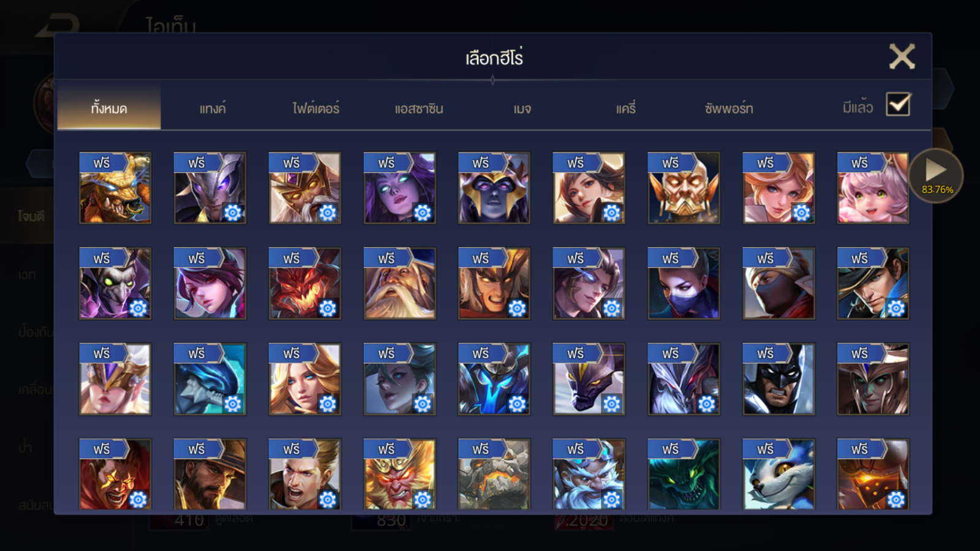Pick the monkey king hero portrait
The width and height of the screenshot is (980, 551).
(x=399, y=474)
